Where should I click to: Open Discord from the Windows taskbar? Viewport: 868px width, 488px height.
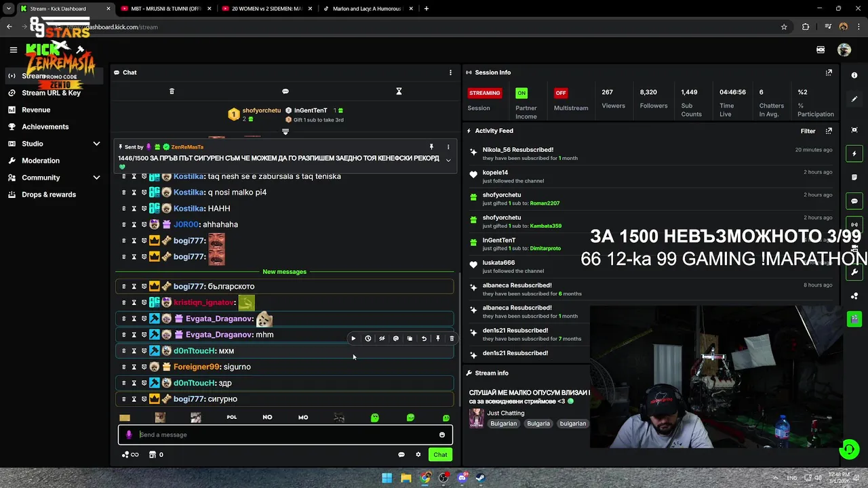pos(462,478)
